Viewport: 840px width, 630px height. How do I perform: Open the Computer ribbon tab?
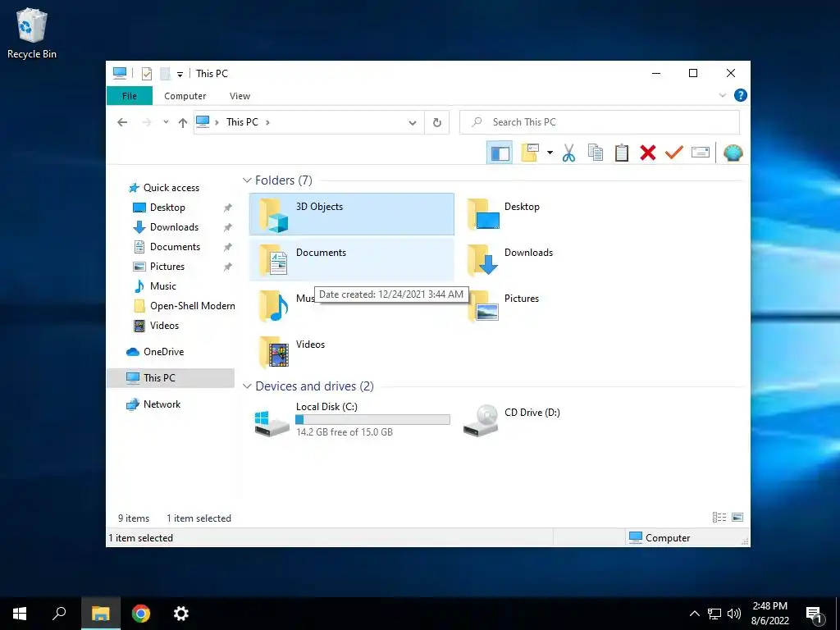pyautogui.click(x=185, y=96)
